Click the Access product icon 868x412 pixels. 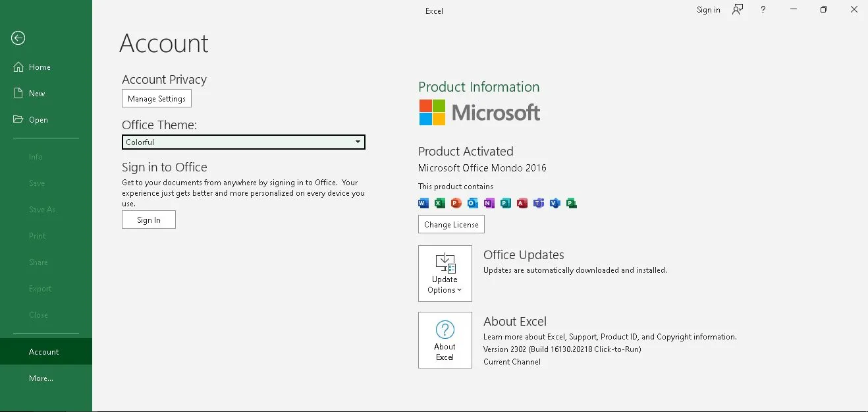[522, 203]
